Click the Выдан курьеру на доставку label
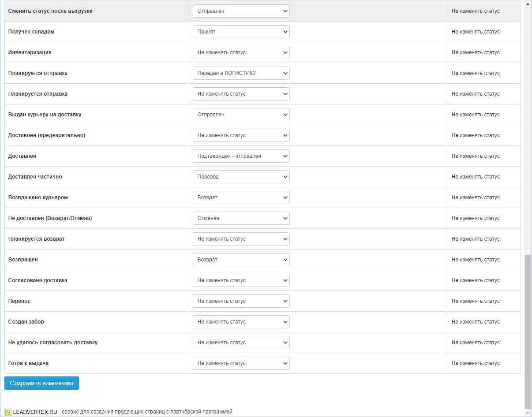This screenshot has width=532, height=417. (45, 115)
